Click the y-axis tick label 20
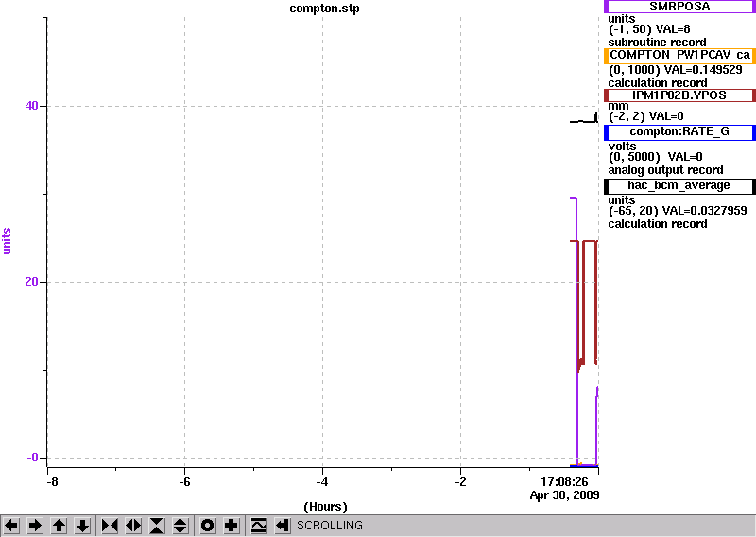The image size is (756, 537). (31, 282)
